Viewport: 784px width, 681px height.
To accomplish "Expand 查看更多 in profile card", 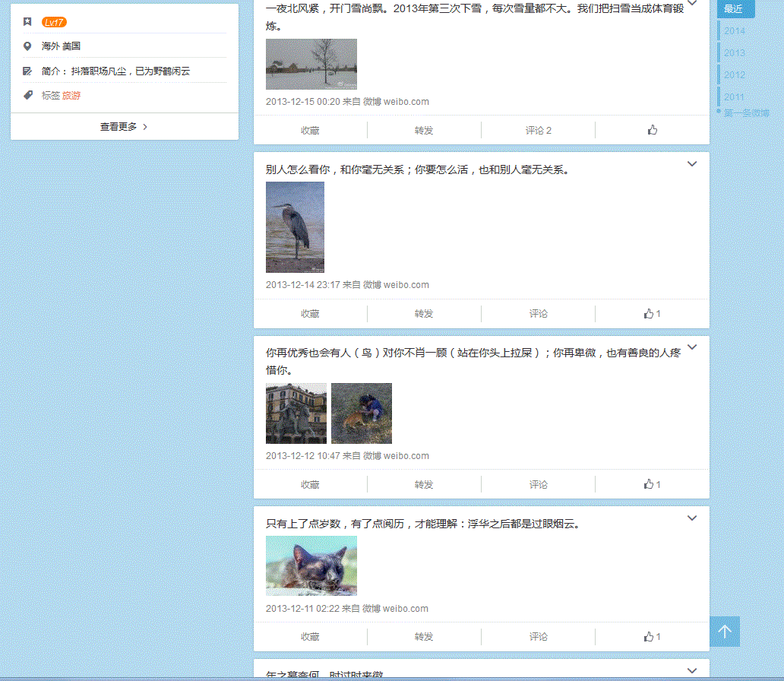I will (x=124, y=127).
